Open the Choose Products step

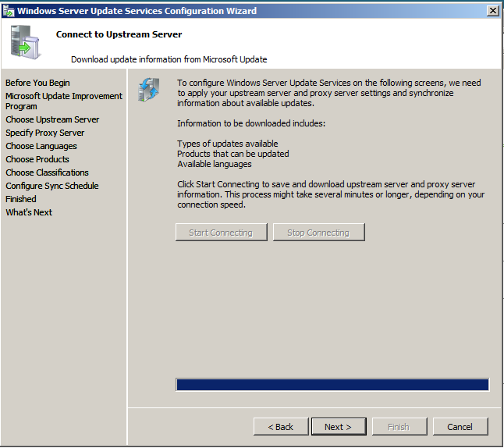(x=37, y=159)
